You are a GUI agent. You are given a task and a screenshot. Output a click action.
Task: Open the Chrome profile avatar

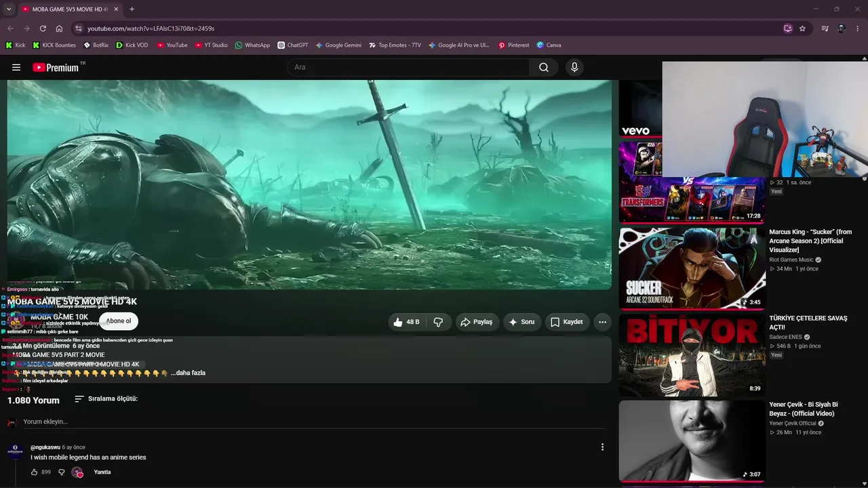click(842, 28)
